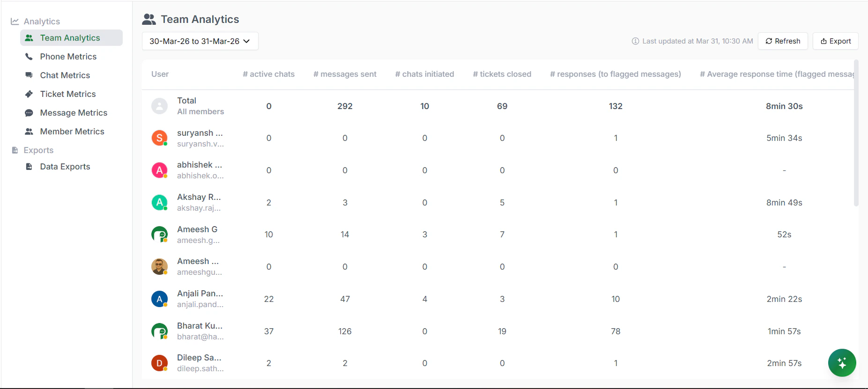Screen dimensions: 868x389
Task: Open Data Exports page
Action: pyautogui.click(x=65, y=167)
